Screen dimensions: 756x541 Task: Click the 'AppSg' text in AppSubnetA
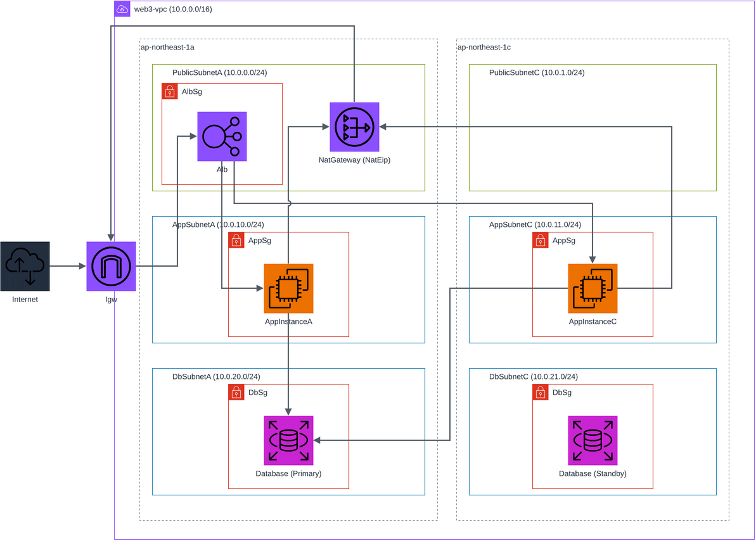(260, 241)
